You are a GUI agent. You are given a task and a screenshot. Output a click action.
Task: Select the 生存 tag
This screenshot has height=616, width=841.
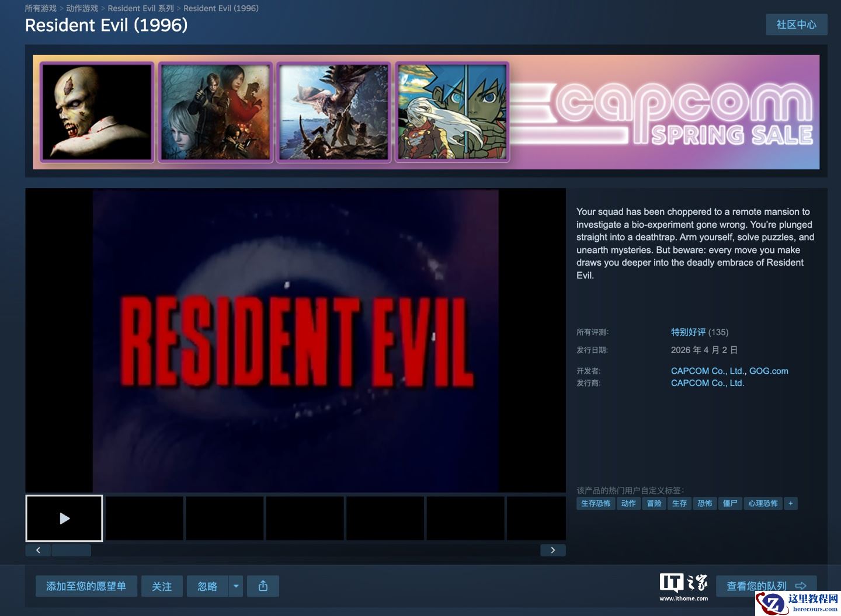[679, 503]
